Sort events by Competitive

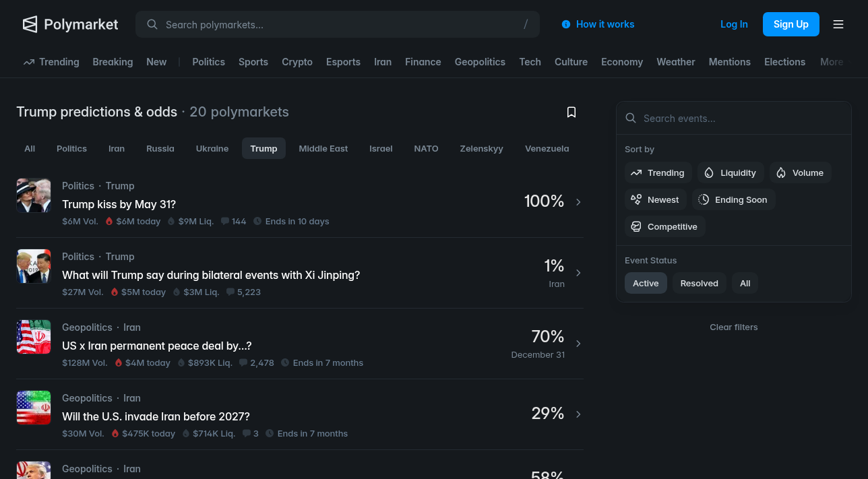[665, 226]
